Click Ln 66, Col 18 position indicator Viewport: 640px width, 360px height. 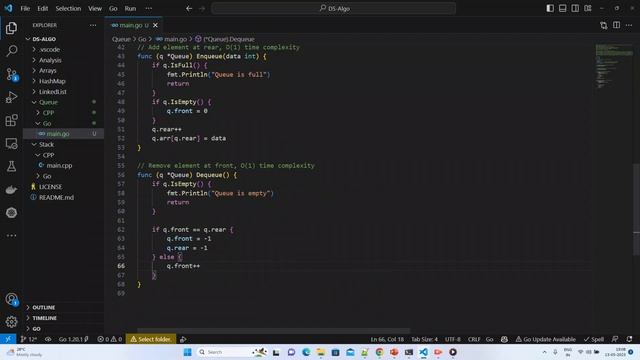(x=387, y=339)
